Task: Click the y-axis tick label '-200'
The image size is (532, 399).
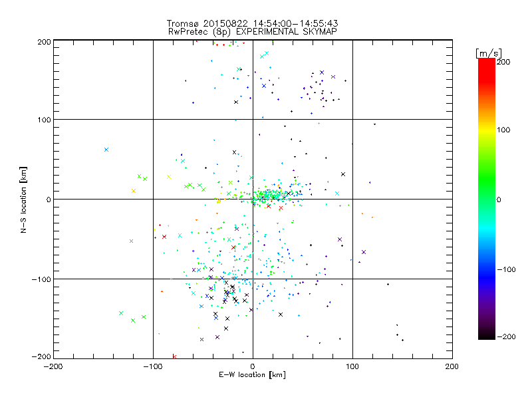Action: pos(41,357)
